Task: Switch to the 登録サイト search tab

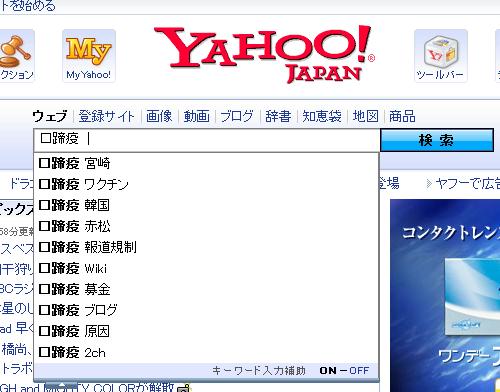Action: point(107,116)
